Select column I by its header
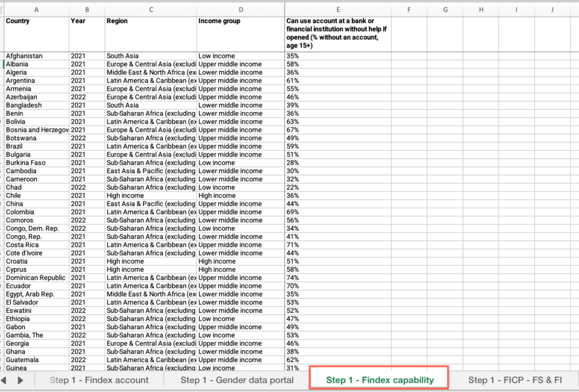The height and width of the screenshot is (392, 579). point(516,10)
